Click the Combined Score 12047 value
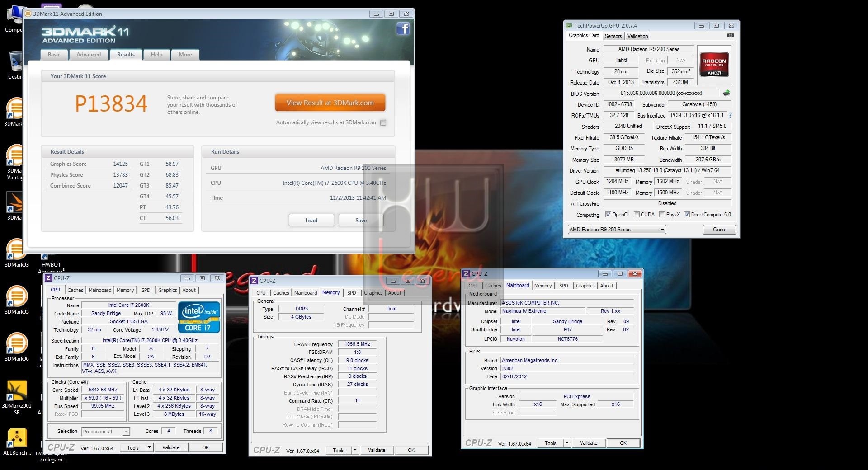 click(120, 186)
